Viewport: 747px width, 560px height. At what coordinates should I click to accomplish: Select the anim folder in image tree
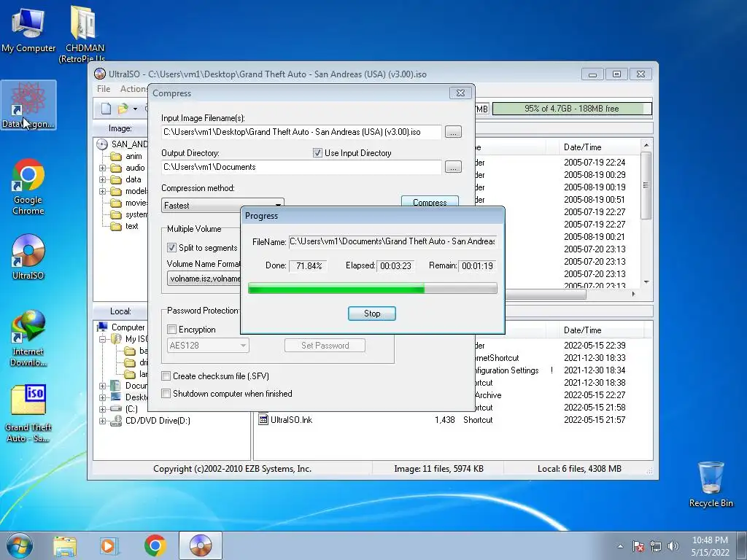(133, 156)
